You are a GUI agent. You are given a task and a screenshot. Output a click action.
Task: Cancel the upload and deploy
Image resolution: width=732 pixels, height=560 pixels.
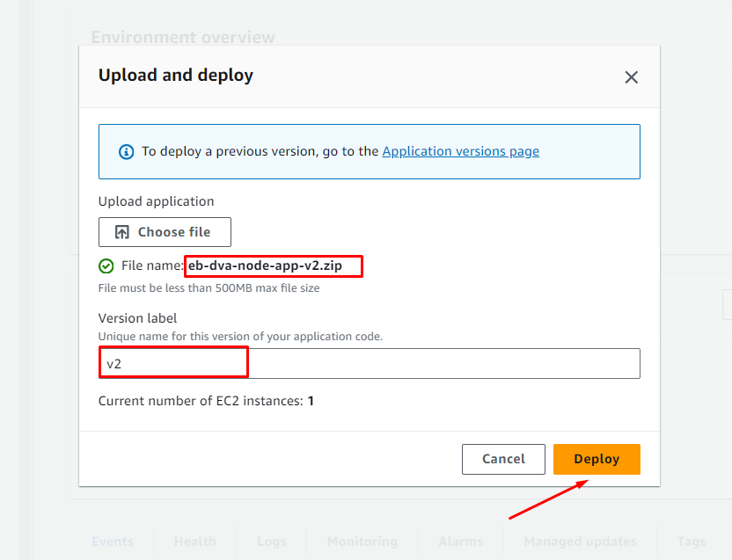pos(503,459)
